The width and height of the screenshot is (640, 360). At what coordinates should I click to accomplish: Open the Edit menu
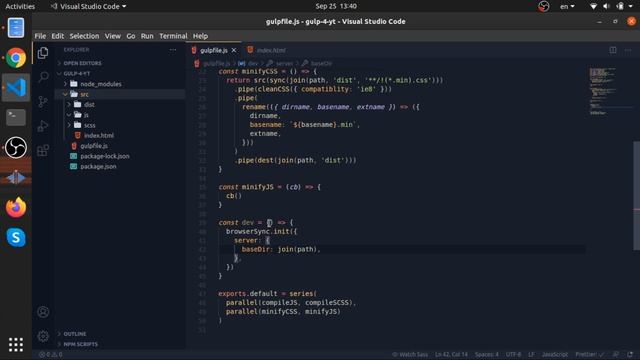[x=58, y=36]
